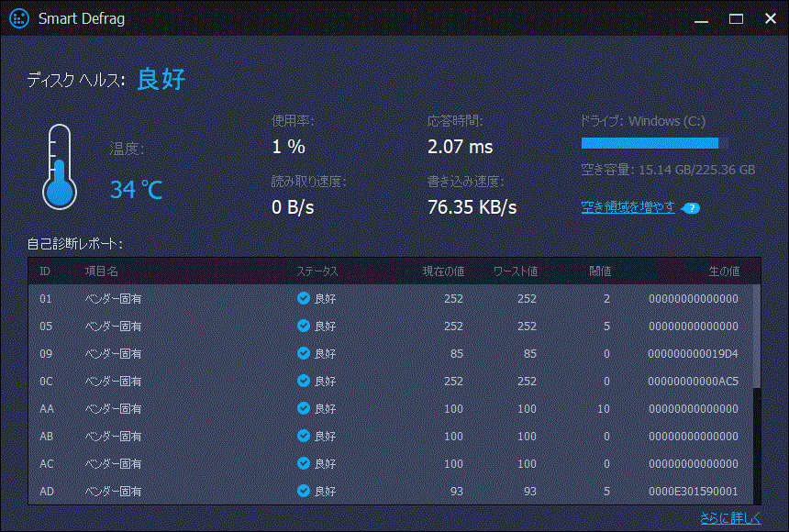Screen dimensions: 789x532
Task: Click raw value 000000000019D4
Action: click(x=693, y=354)
